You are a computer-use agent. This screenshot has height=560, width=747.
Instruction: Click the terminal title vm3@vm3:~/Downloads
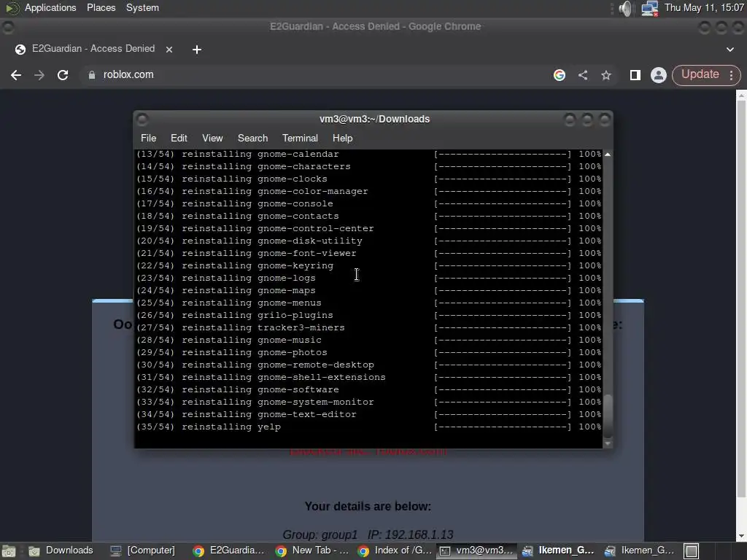(x=374, y=119)
